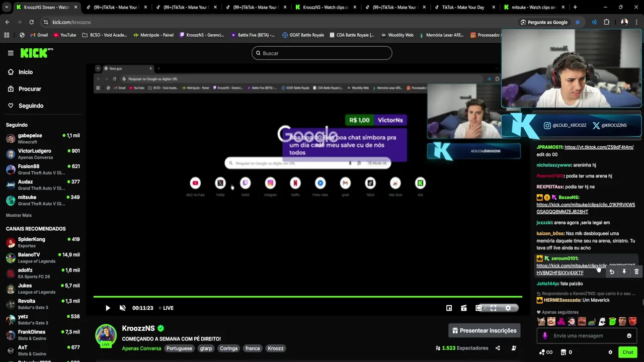This screenshot has height=362, width=644.
Task: Click the purple microphone in chat box
Action: 545,336
